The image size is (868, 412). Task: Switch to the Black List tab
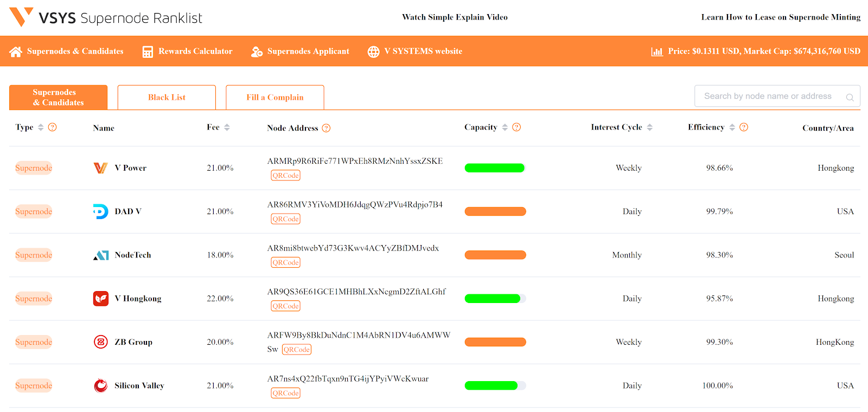point(167,97)
